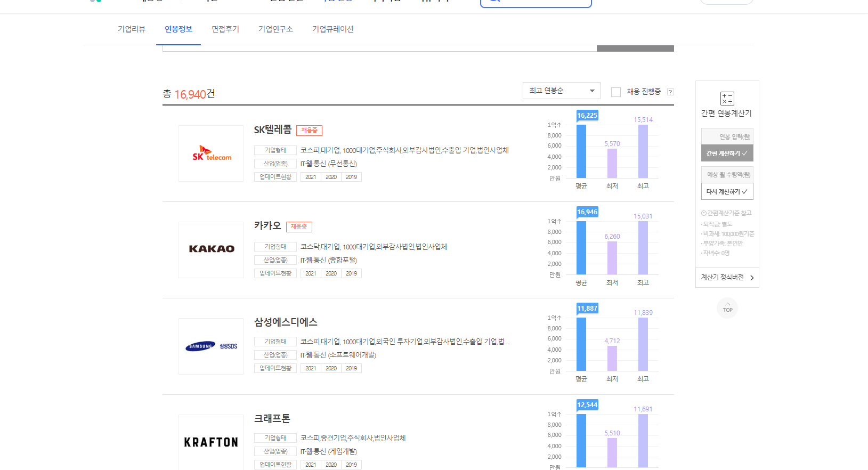Open the 최고 연봉순 sort dropdown
This screenshot has width=868, height=470.
coord(561,91)
